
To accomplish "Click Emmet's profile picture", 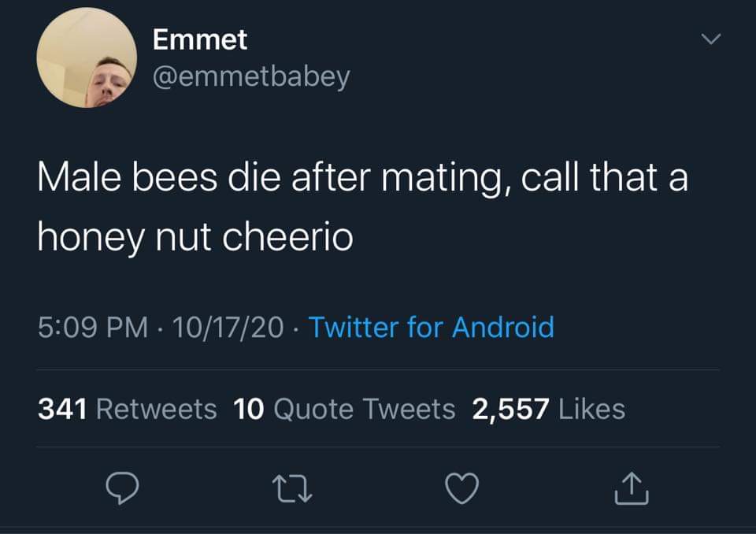I will point(87,55).
